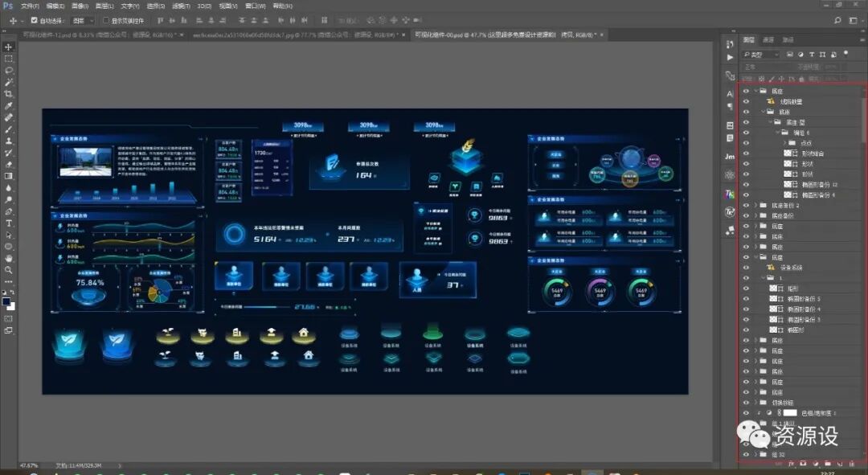Click the background color swatch
The image size is (868, 475).
tap(11, 306)
